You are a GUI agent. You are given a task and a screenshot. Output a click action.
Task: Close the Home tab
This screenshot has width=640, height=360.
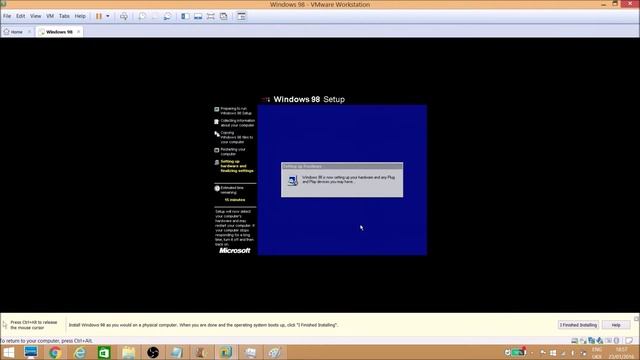[x=29, y=32]
